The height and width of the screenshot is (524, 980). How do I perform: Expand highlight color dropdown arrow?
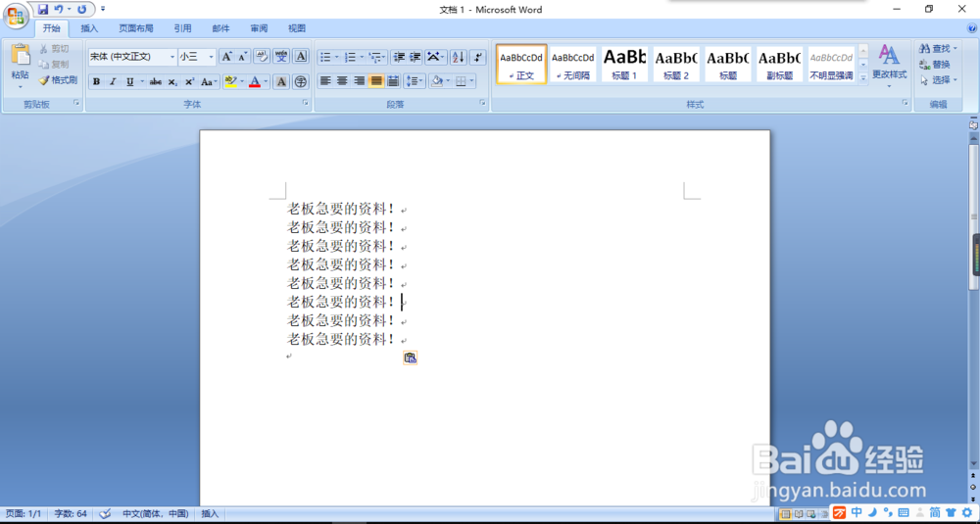coord(242,82)
